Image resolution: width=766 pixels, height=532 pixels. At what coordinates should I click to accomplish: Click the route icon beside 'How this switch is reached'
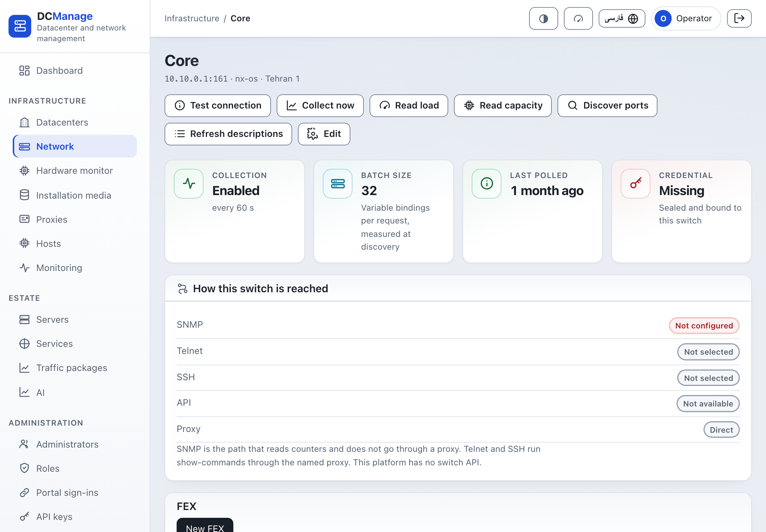click(x=183, y=289)
